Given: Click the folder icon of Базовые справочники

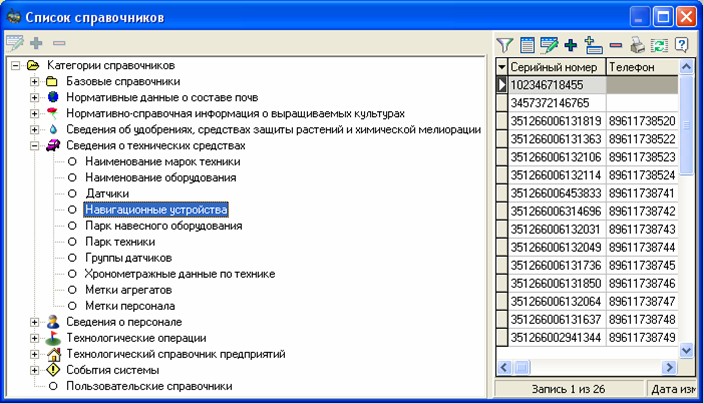Looking at the screenshot, I should [x=52, y=82].
